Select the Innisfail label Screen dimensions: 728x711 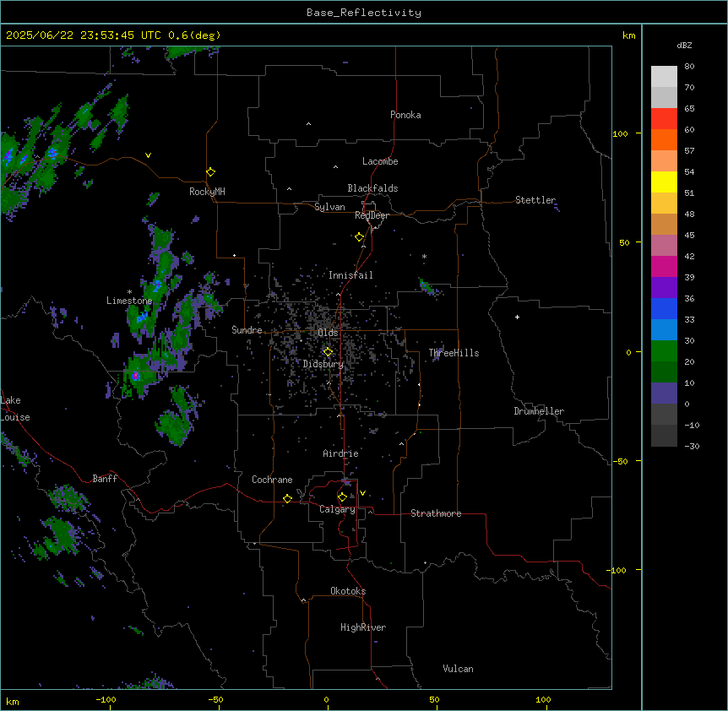(x=350, y=275)
